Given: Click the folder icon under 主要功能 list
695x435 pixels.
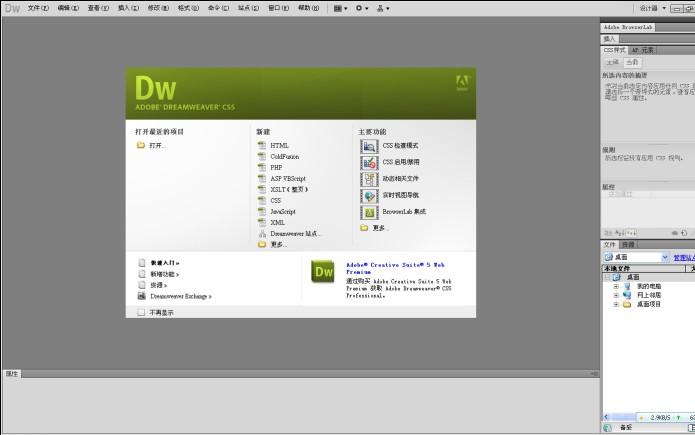Looking at the screenshot, I should (x=364, y=227).
